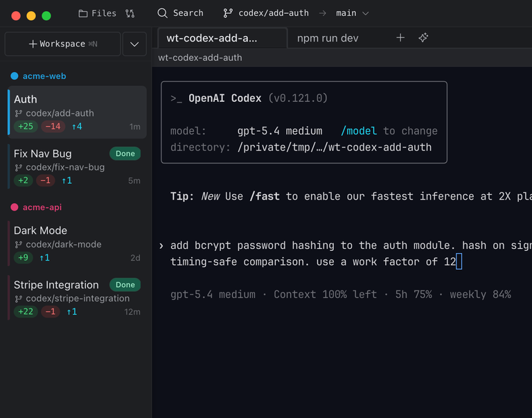Click the branch icon before codex/add-auth in the top bar

pyautogui.click(x=227, y=13)
